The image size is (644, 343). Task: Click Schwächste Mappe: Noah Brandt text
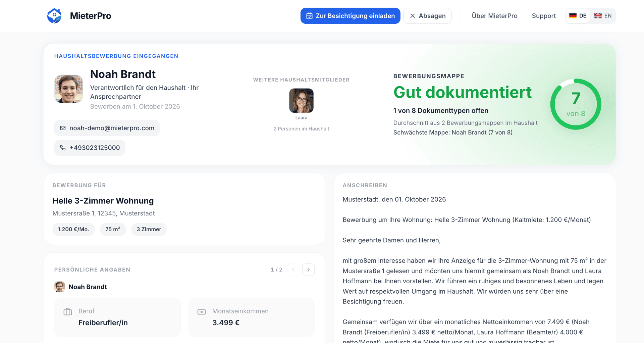453,133
